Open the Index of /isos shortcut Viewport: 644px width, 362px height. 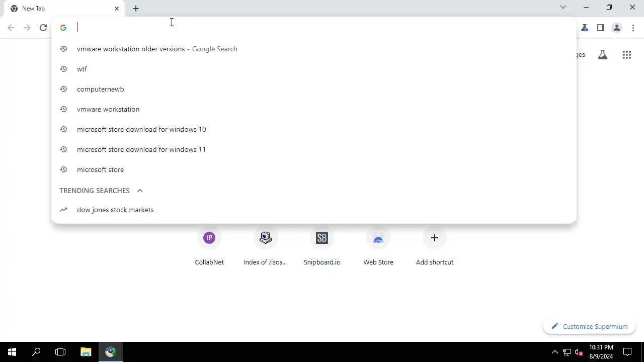[265, 246]
